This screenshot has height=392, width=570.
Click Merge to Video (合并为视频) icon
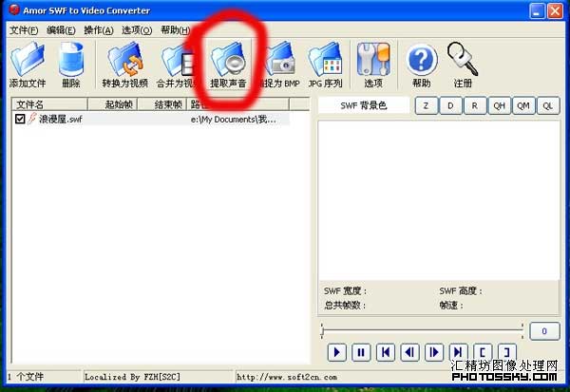177,65
